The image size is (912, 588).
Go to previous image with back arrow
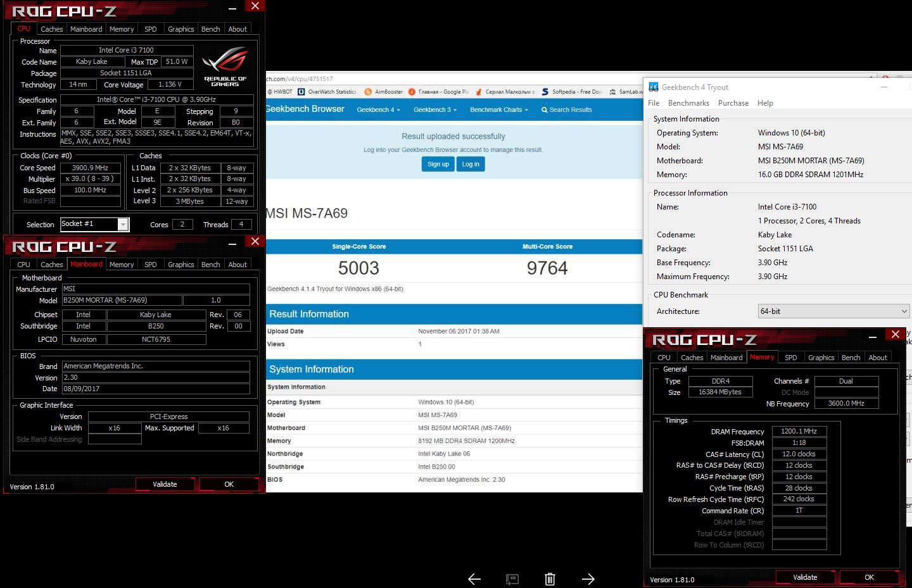click(474, 579)
